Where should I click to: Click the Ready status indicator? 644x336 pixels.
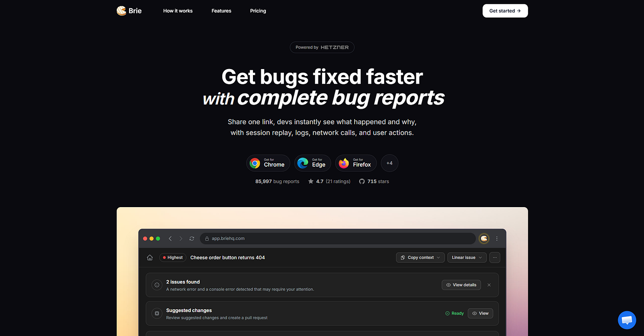[x=454, y=313]
